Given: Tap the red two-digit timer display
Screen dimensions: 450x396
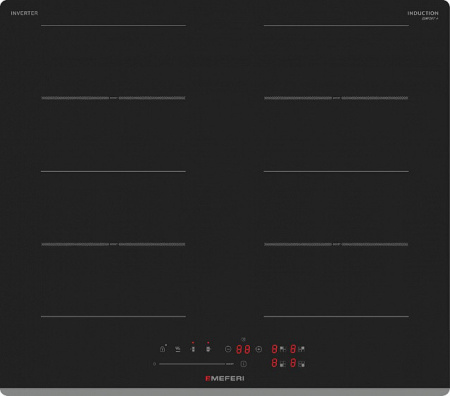Looking at the screenshot, I should [243, 349].
